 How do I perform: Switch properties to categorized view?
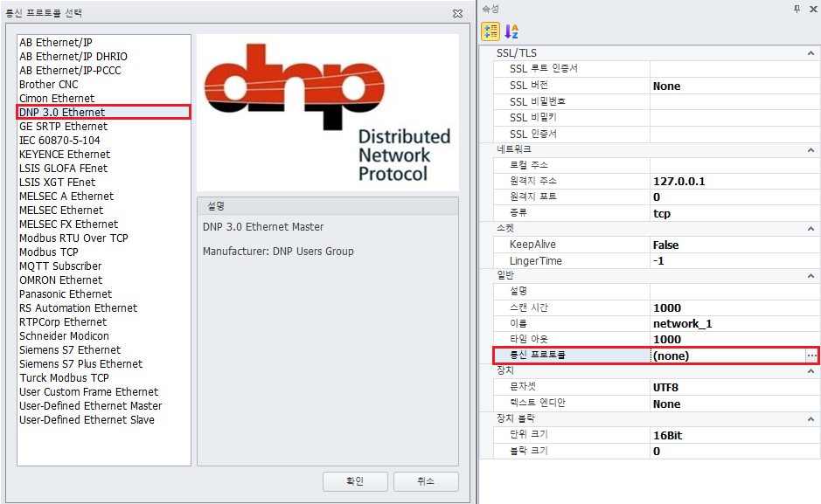(x=491, y=31)
